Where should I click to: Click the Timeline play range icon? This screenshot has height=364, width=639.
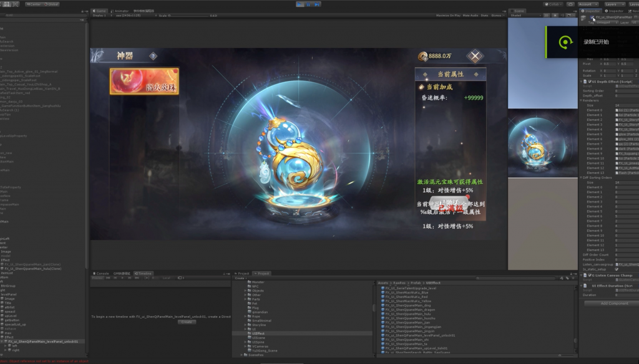tap(147, 278)
